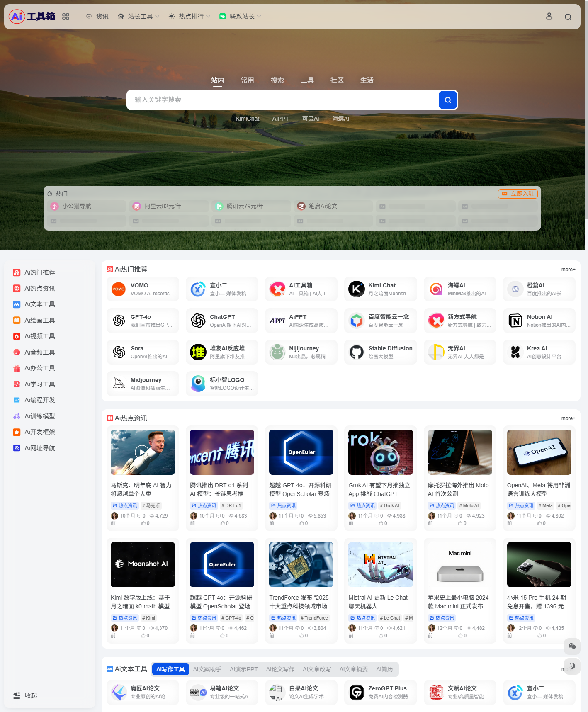Click the 立即入驻 button
588x712 pixels.
(x=518, y=194)
